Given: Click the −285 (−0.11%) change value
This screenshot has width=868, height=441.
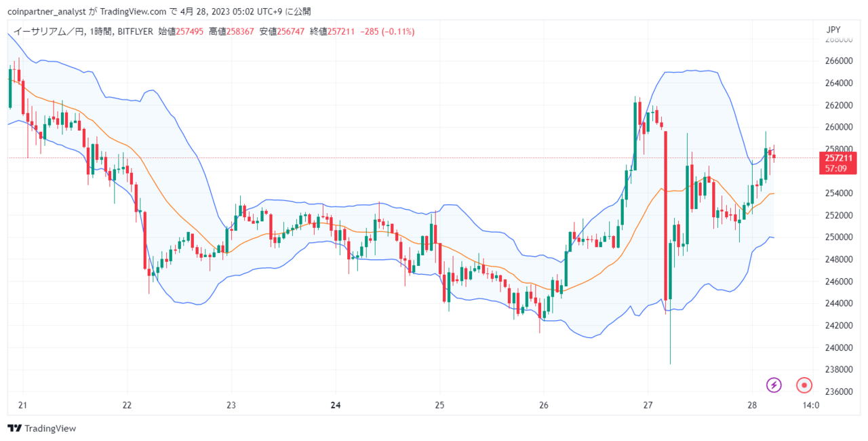Looking at the screenshot, I should click(387, 32).
